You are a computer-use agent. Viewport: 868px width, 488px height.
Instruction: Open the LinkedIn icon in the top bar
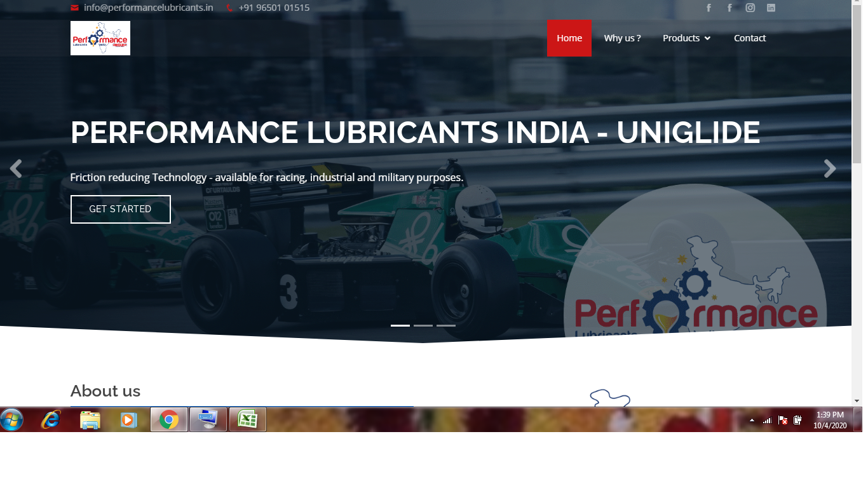[x=771, y=8]
